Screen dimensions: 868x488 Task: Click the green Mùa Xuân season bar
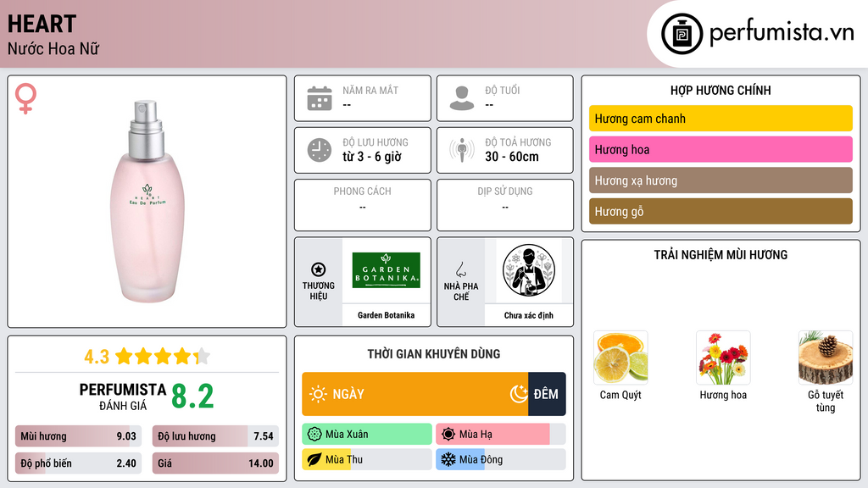[x=367, y=435]
